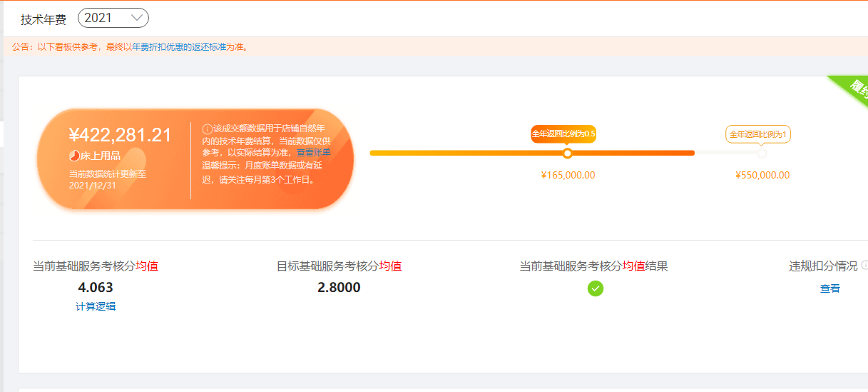Screen dimensions: 868x392
Task: Open the 查看账单 link
Action: click(x=313, y=153)
